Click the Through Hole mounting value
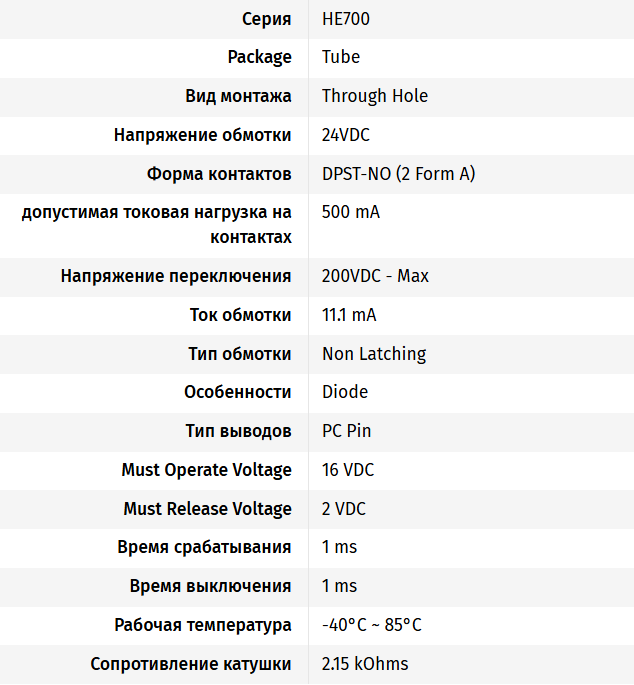This screenshot has height=685, width=634. [x=375, y=96]
